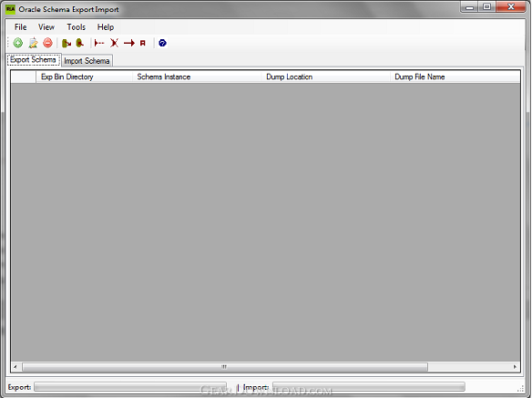The width and height of the screenshot is (532, 398).
Task: Click the Schema Instance column header
Action: tap(197, 77)
